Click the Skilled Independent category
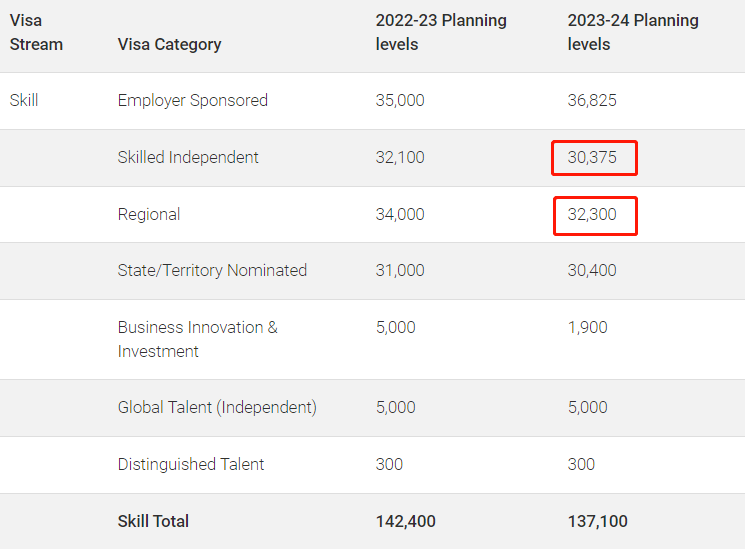The image size is (745, 549). tap(188, 157)
